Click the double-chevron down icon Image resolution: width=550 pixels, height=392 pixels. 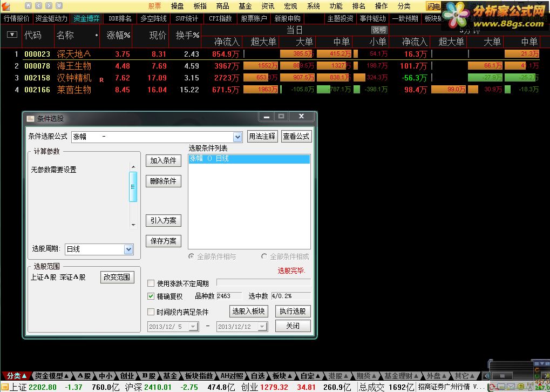[59, 5]
